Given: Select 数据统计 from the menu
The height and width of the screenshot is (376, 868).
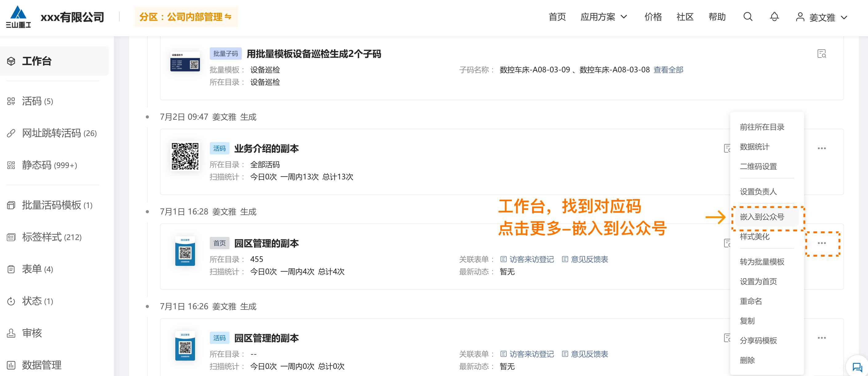Looking at the screenshot, I should 755,147.
